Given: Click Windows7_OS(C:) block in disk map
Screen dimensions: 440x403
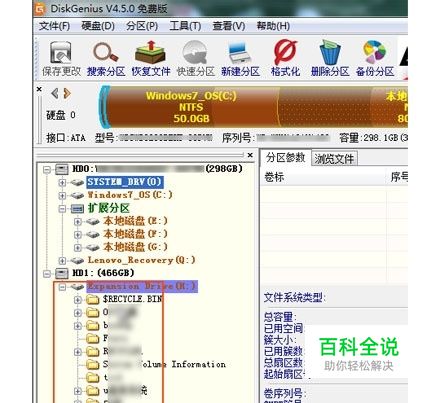Looking at the screenshot, I should coord(191,107).
